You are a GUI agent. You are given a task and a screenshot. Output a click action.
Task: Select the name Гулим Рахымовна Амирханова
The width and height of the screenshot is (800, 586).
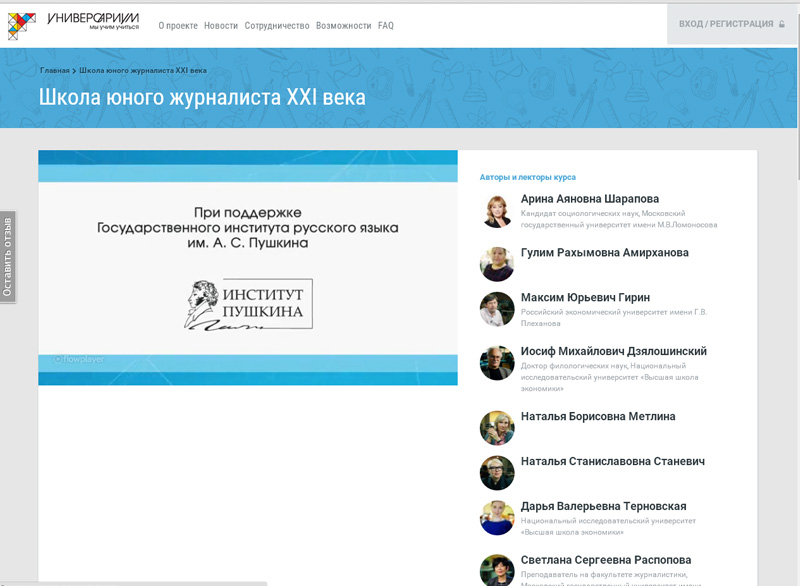coord(605,253)
